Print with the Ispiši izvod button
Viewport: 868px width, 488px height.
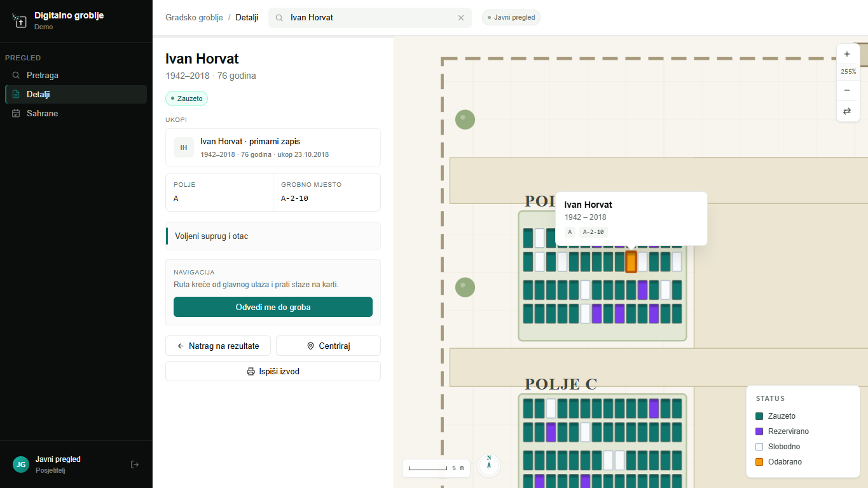point(273,371)
